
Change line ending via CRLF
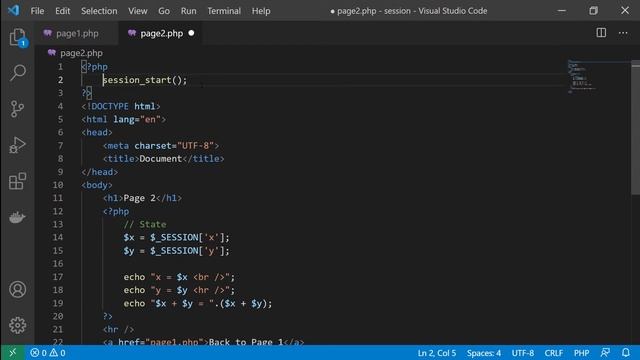(553, 353)
